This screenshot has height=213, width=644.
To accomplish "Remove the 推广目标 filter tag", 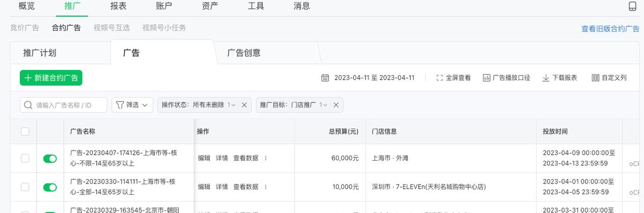I will 336,105.
